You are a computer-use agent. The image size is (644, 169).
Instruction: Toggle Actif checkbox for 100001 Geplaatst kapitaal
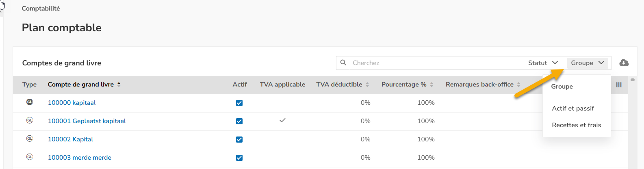coord(239,121)
